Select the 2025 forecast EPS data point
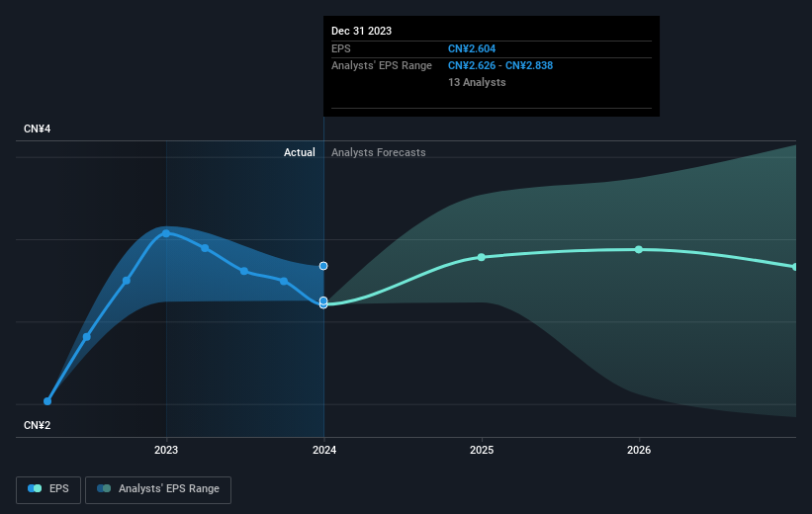Viewport: 812px width, 514px height. click(x=481, y=257)
